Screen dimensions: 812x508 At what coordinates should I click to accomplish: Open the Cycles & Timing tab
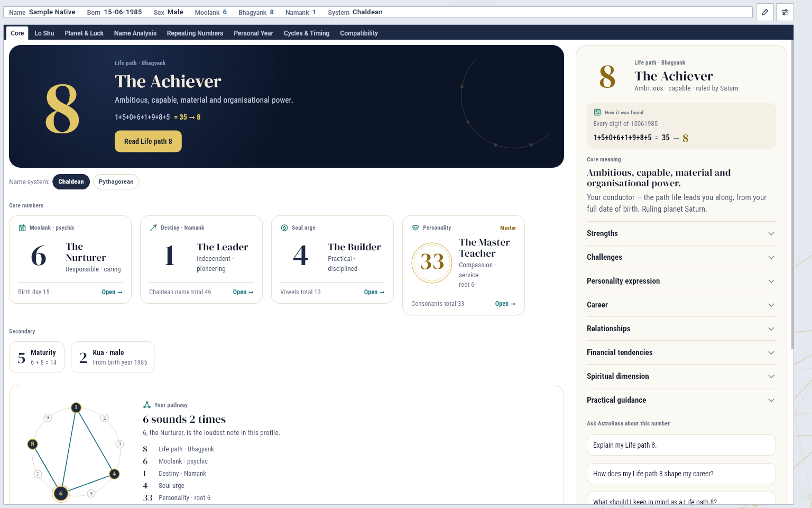307,33
